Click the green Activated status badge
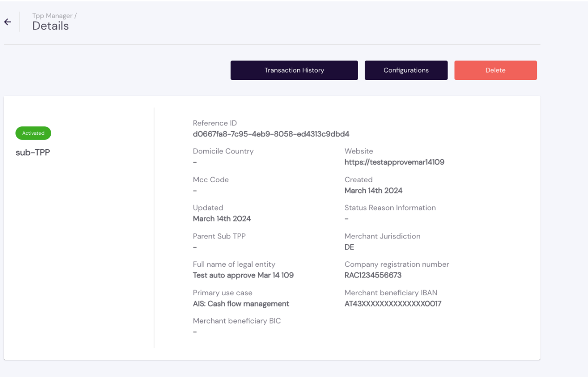This screenshot has width=588, height=377. click(x=33, y=133)
